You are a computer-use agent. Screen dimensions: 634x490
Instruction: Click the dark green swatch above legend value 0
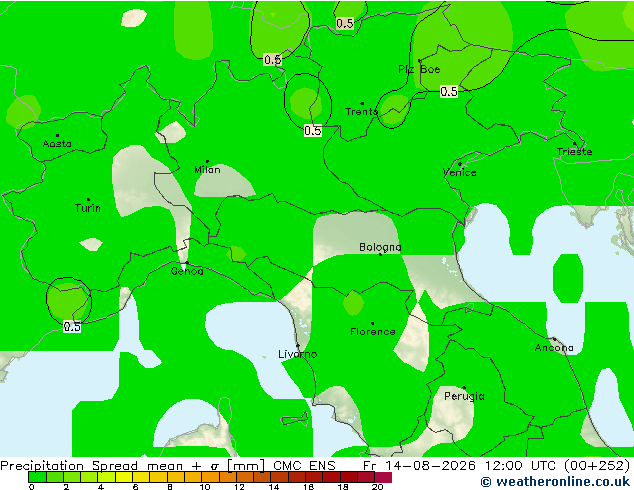[37, 477]
